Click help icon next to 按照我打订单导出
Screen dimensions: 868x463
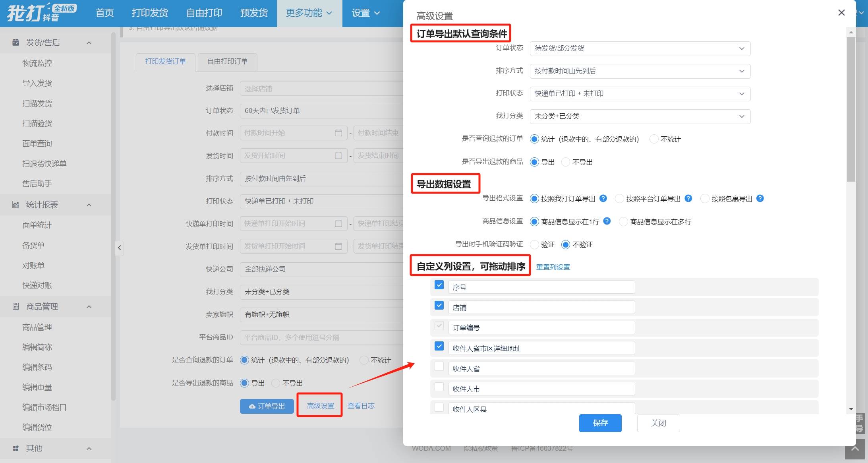pyautogui.click(x=603, y=198)
